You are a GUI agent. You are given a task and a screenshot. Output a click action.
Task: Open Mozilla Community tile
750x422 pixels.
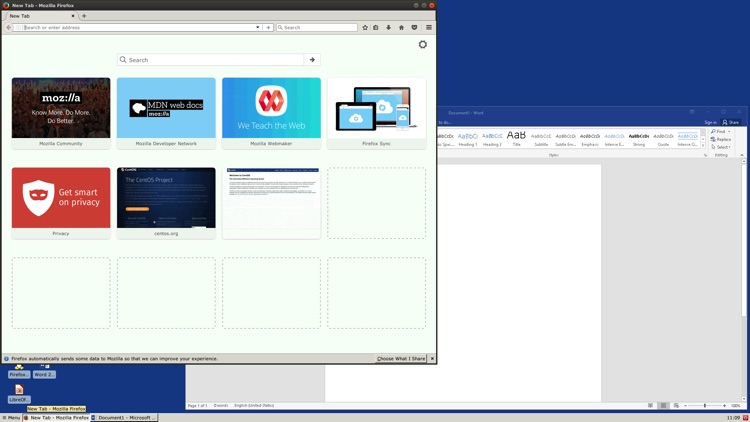[x=61, y=113]
